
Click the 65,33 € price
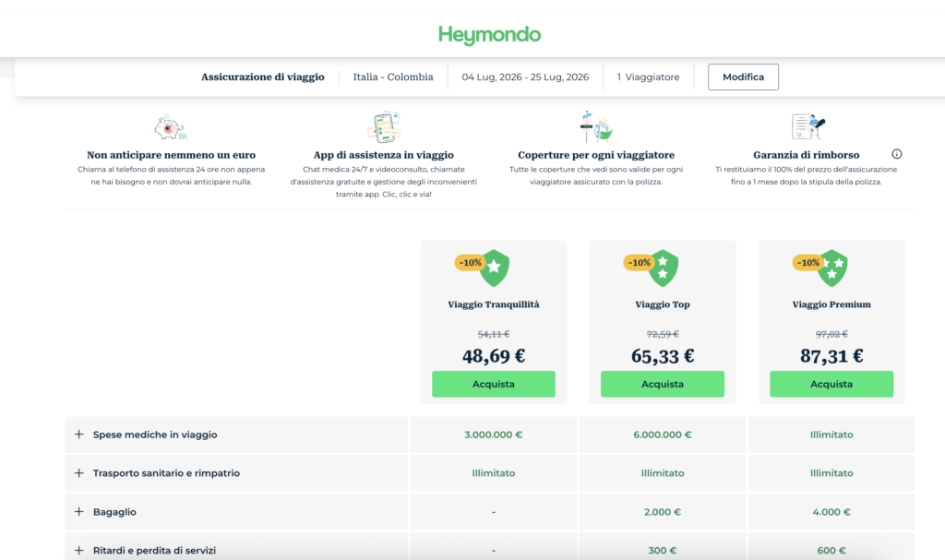(x=663, y=356)
